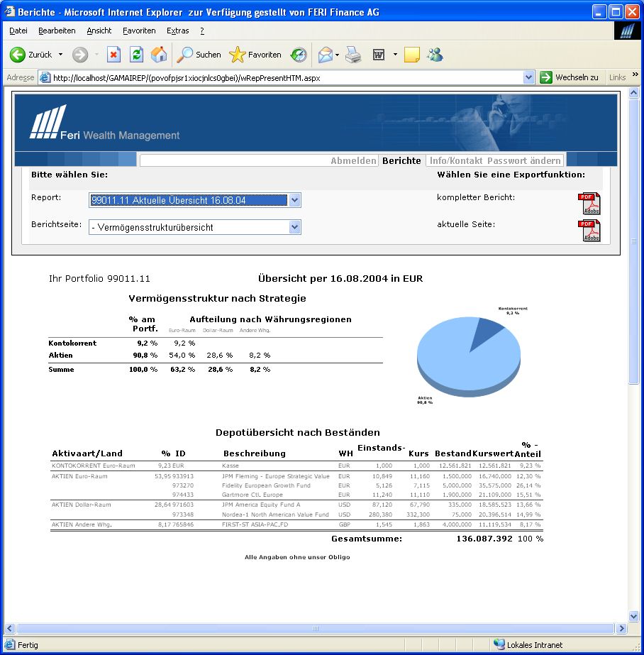Open the Favoriten star panel
644x655 pixels.
tap(255, 55)
